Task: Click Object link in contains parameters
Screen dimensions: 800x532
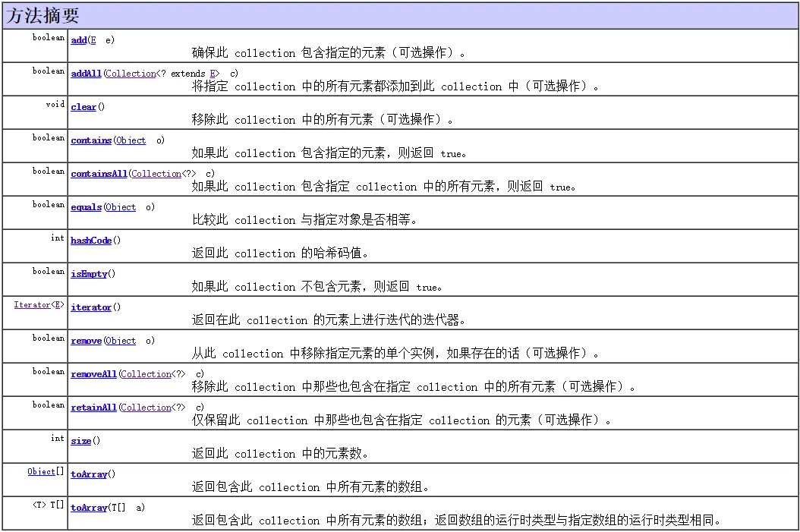Action: click(x=131, y=140)
